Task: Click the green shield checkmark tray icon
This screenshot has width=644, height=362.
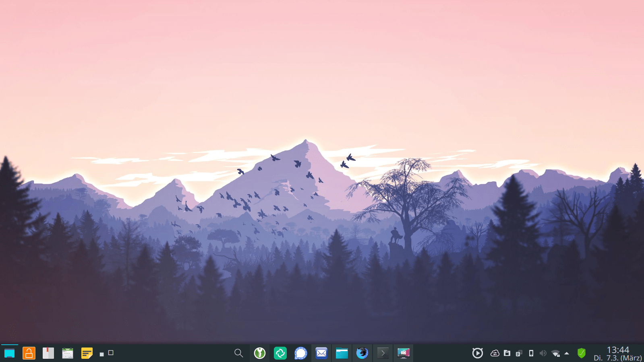Action: point(582,353)
